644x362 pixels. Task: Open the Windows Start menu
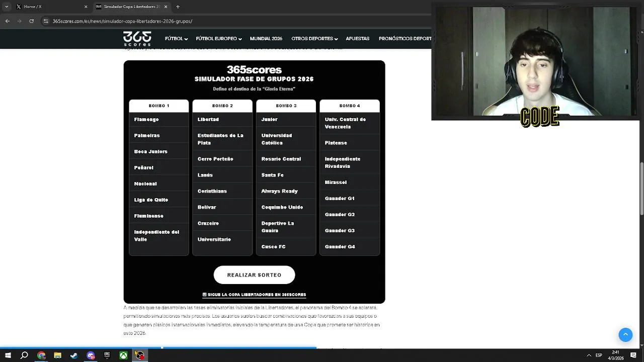click(8, 355)
